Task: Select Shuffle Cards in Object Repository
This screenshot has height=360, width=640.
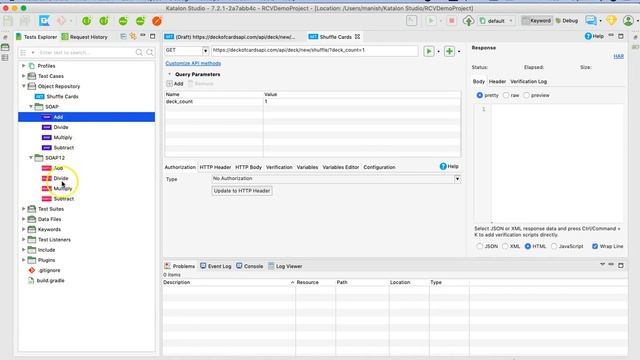Action: (x=62, y=96)
